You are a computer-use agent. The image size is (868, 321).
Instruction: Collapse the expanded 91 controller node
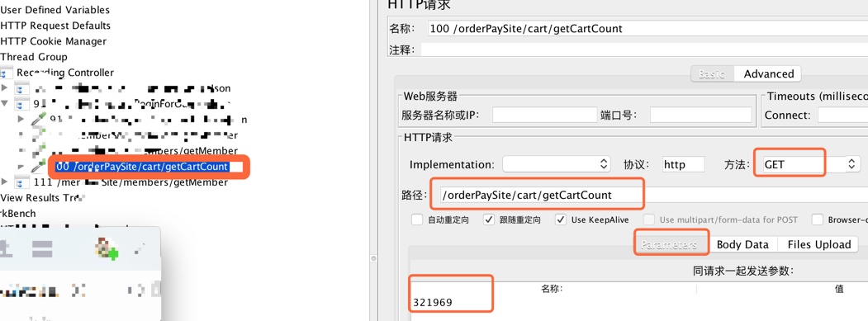point(5,103)
